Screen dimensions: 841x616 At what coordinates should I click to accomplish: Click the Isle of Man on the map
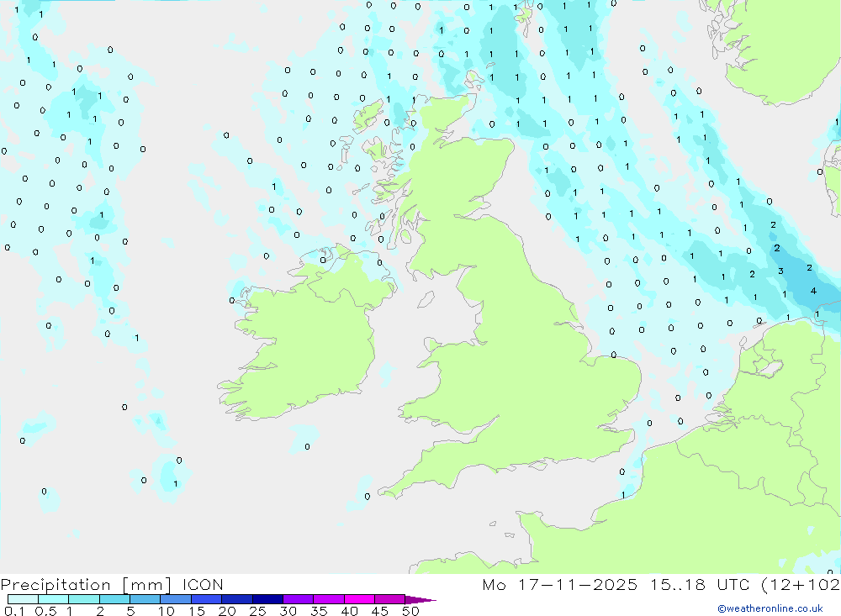click(x=426, y=299)
